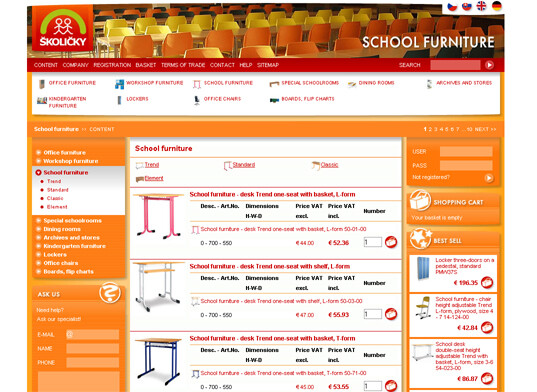
Task: Switch language to English flag
Action: point(482,6)
